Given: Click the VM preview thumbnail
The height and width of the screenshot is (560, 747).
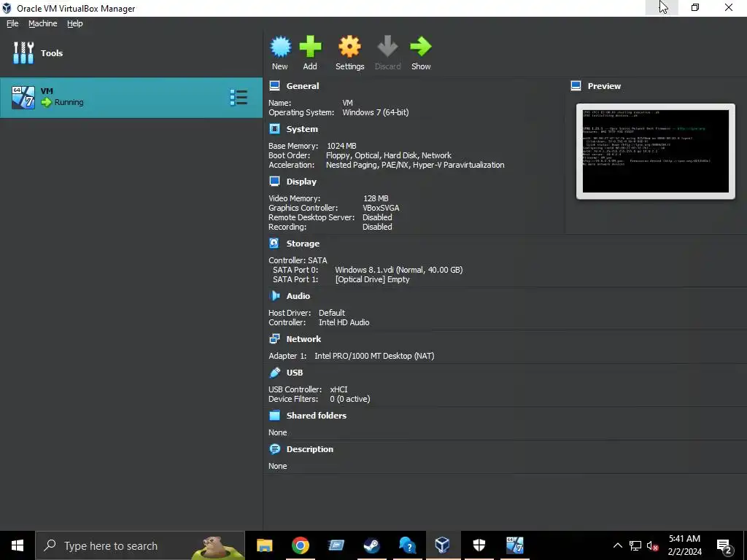Looking at the screenshot, I should [656, 151].
